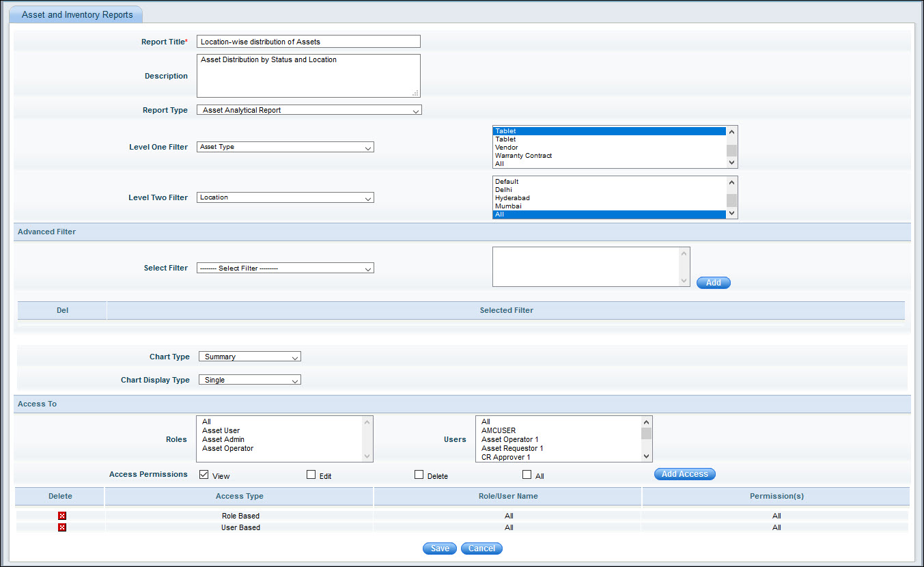The width and height of the screenshot is (924, 567).
Task: Delete the Role Based access row
Action: point(62,516)
